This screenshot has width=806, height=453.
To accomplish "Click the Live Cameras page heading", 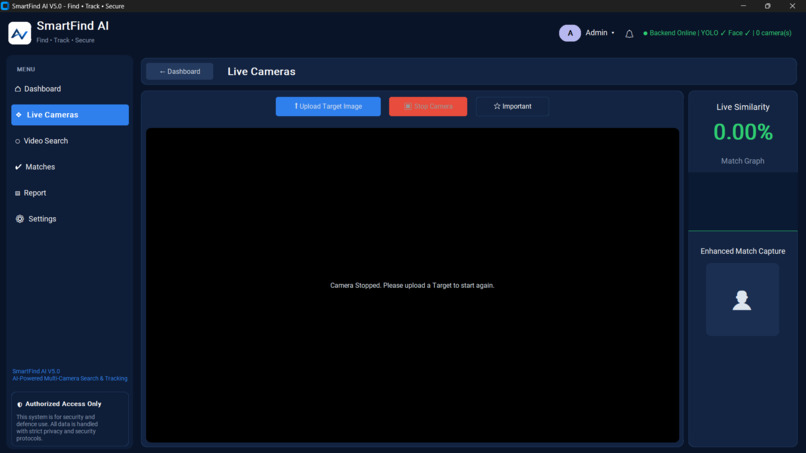I will tap(261, 71).
